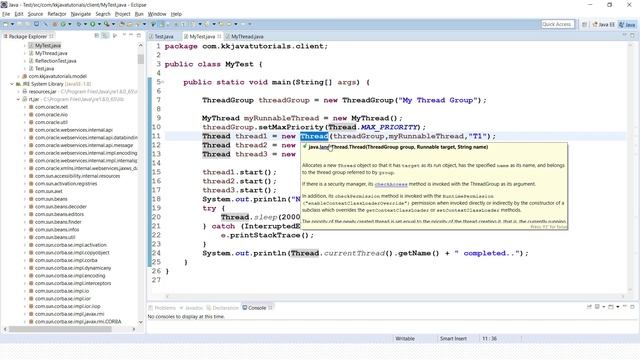Screen dimensions: 640x360
Task: Open the Project menu
Action: click(122, 14)
